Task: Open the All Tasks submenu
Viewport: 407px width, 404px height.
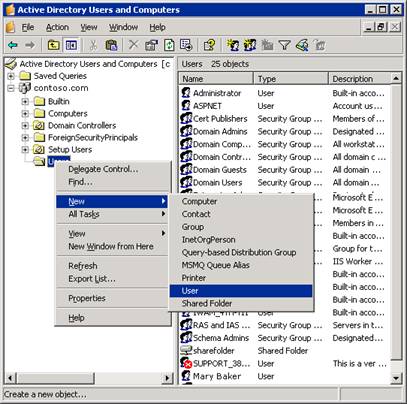Action: (x=112, y=214)
